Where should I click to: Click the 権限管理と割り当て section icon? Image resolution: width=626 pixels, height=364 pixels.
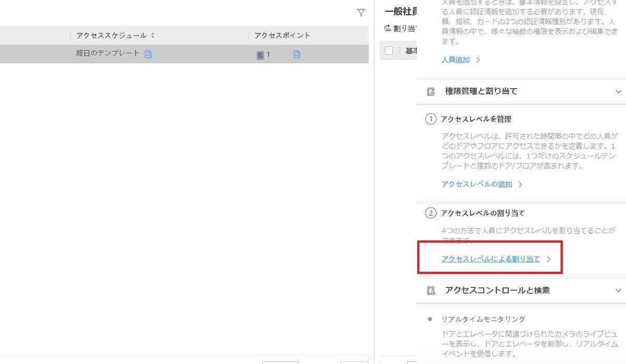click(x=430, y=91)
